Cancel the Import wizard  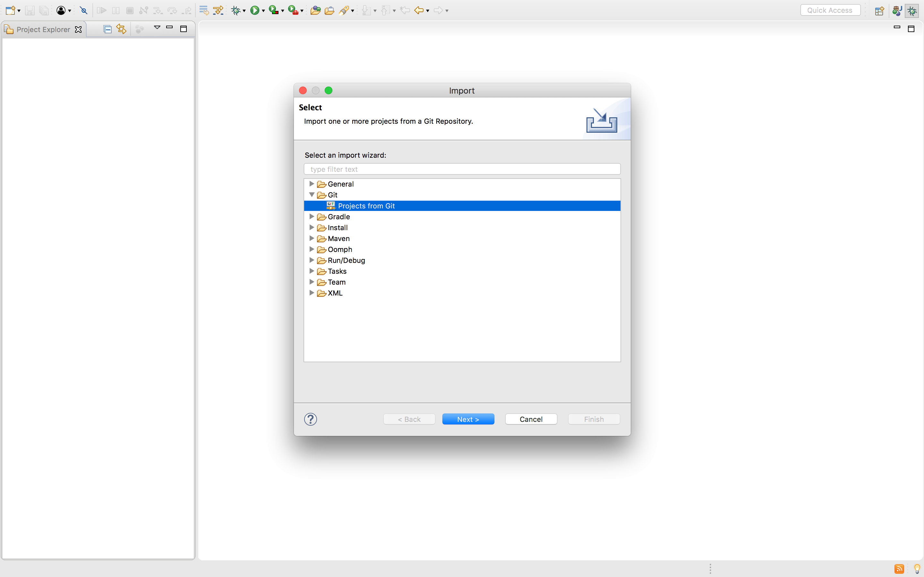(531, 419)
